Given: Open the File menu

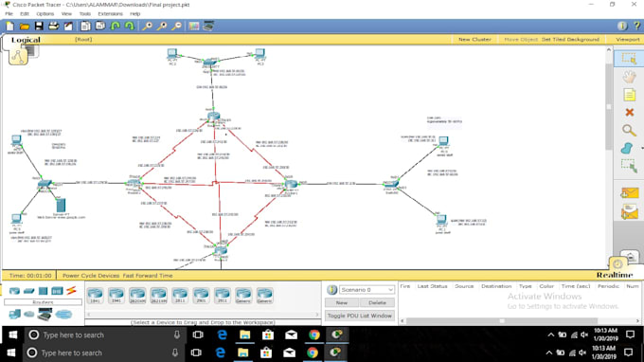Looking at the screenshot, I should pyautogui.click(x=9, y=14).
